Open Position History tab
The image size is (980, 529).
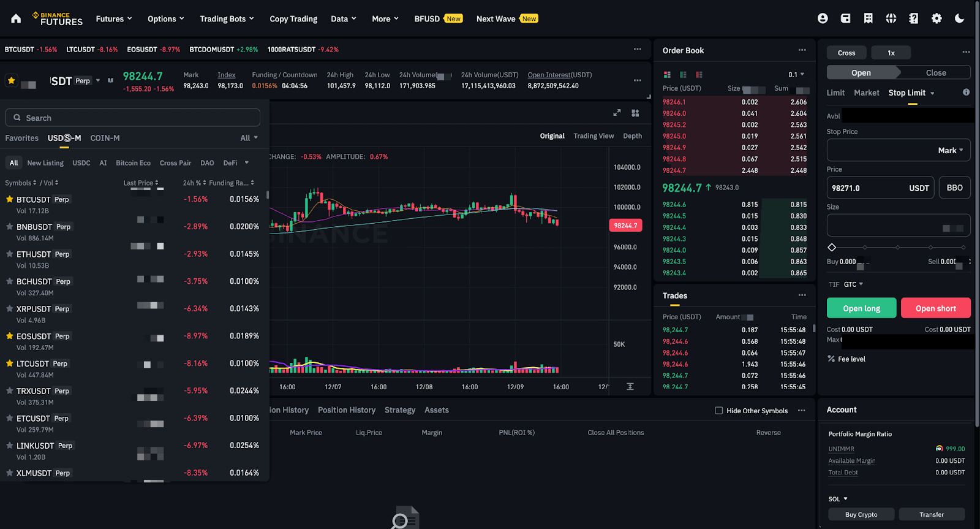(x=347, y=410)
